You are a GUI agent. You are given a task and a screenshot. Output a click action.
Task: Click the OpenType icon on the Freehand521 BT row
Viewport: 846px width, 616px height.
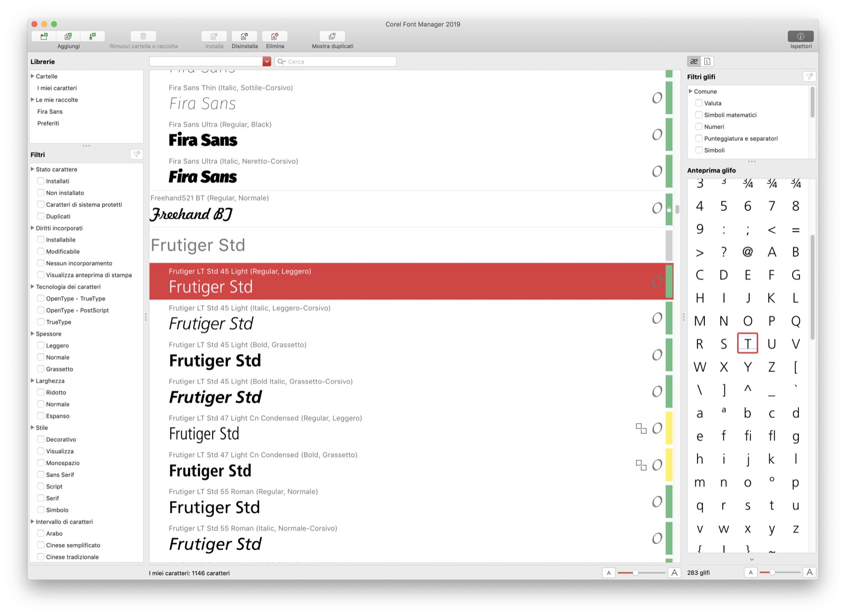pos(657,208)
